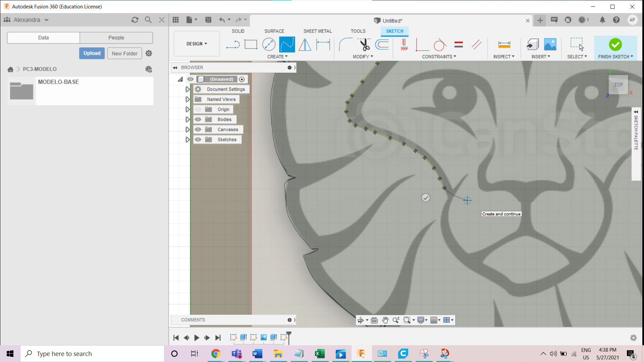Viewport: 644px width, 362px height.
Task: Select the Mirror sketch tool
Action: pos(305,44)
